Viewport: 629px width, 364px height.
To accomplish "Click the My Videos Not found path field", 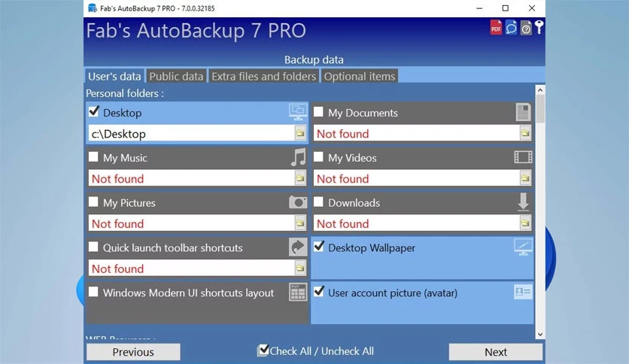I will pyautogui.click(x=417, y=178).
